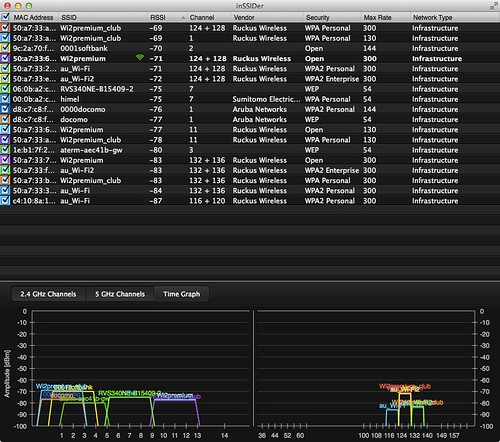This screenshot has width=500, height=442.
Task: Uncheck the aterm-aec41b-gw network checkbox
Action: pos(5,150)
